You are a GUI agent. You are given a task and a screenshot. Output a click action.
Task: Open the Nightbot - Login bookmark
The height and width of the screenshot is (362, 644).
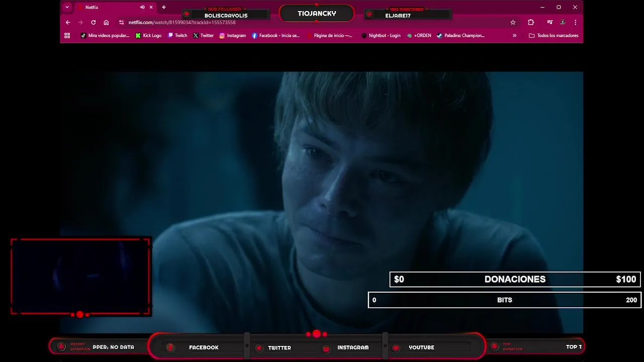coord(381,35)
